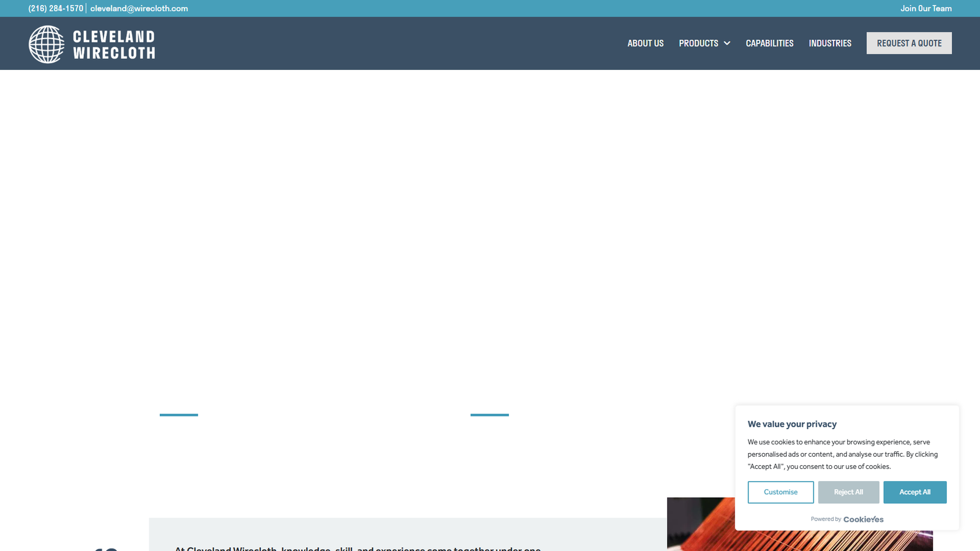
Task: Click the center blue accent bar
Action: [489, 415]
